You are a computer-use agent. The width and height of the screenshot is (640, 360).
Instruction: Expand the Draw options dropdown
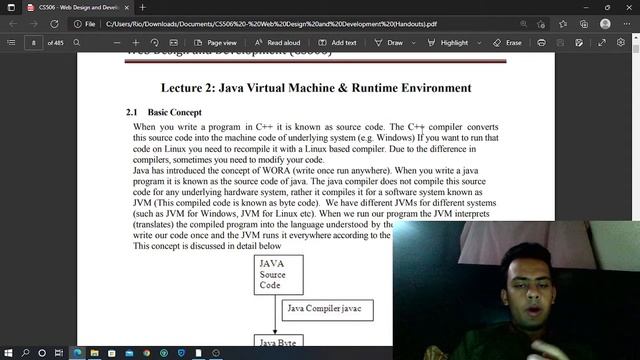413,42
